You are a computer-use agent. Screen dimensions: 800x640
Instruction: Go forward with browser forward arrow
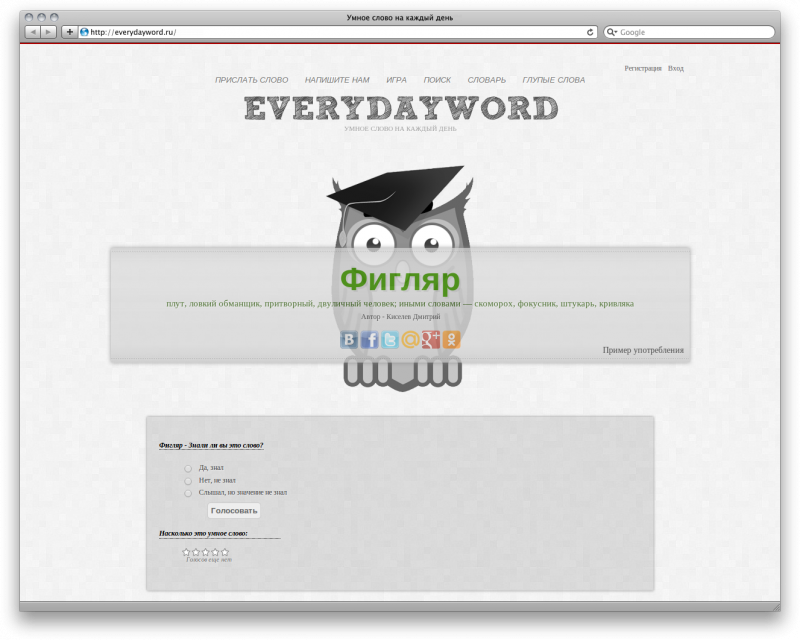click(48, 32)
